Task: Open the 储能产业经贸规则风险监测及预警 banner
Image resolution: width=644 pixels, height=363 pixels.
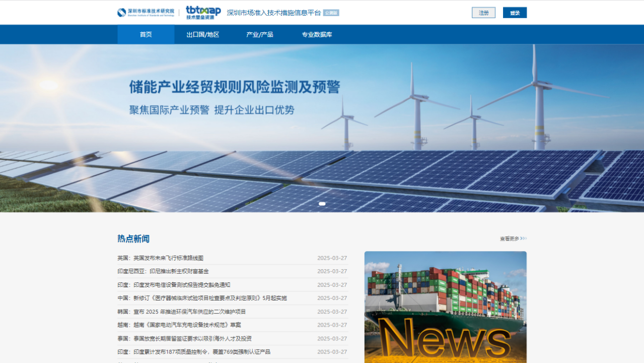Action: pos(235,87)
